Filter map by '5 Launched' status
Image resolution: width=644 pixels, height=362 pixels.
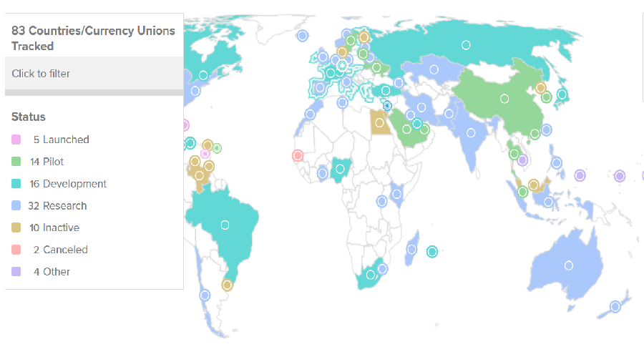[x=62, y=140]
